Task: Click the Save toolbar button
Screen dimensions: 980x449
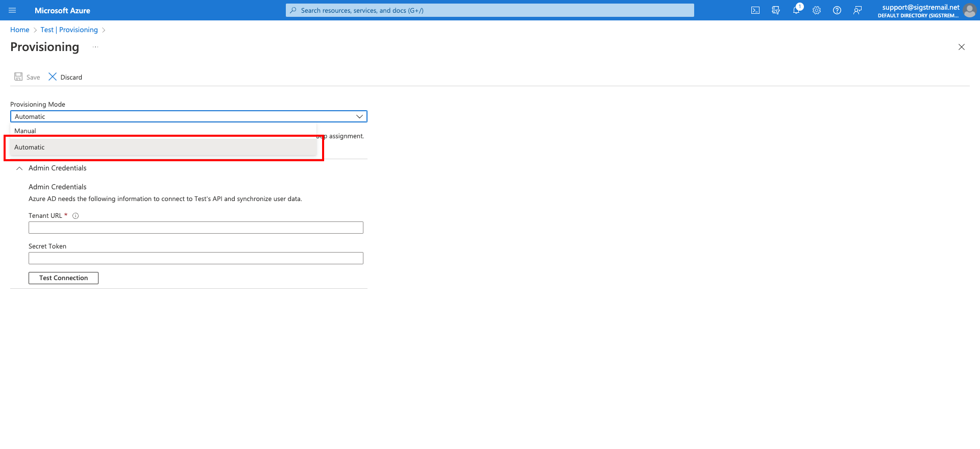Action: tap(27, 77)
